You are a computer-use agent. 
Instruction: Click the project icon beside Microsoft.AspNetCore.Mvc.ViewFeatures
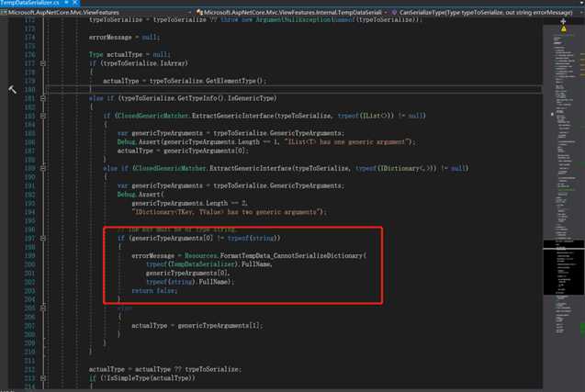point(4,12)
